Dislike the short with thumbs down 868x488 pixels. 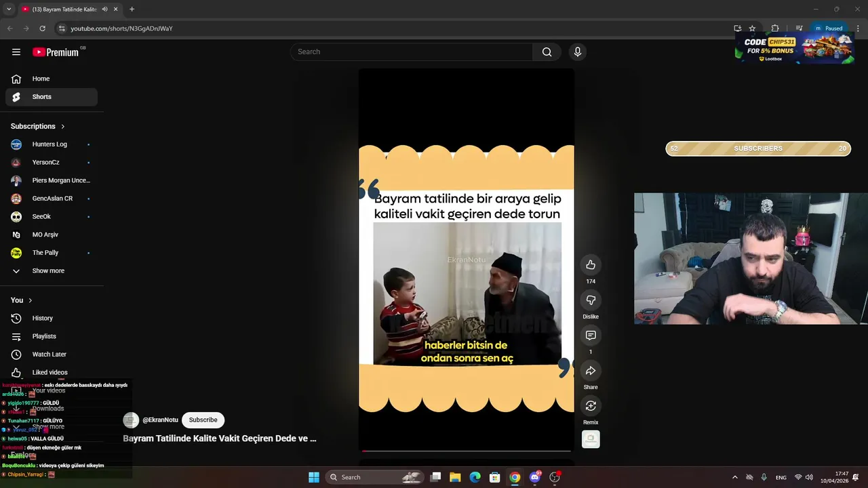tap(591, 300)
